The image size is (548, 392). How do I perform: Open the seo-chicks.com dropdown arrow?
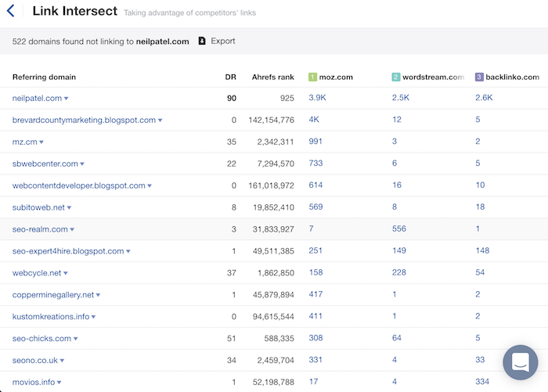[75, 339]
